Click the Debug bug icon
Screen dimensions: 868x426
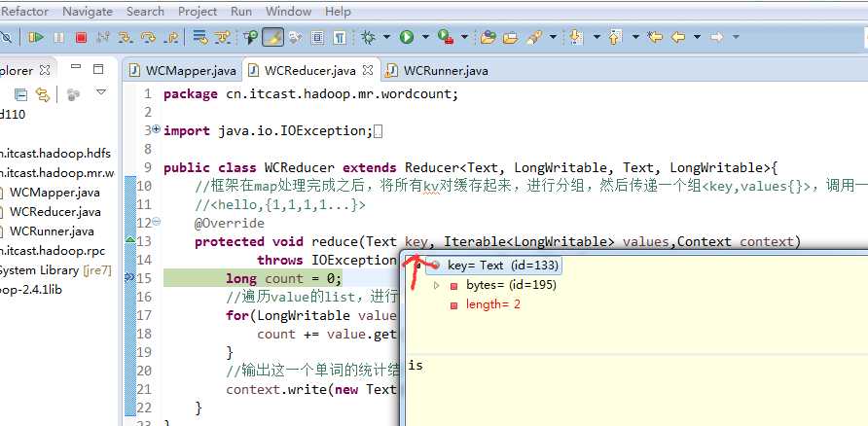point(368,37)
